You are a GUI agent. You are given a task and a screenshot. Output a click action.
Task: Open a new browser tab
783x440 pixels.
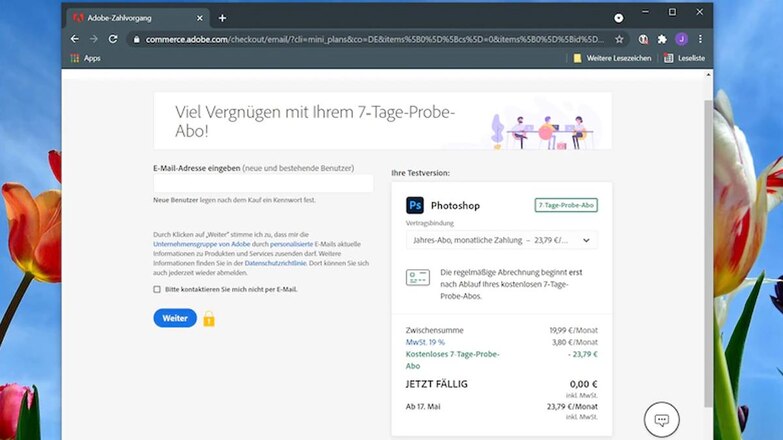click(x=222, y=17)
